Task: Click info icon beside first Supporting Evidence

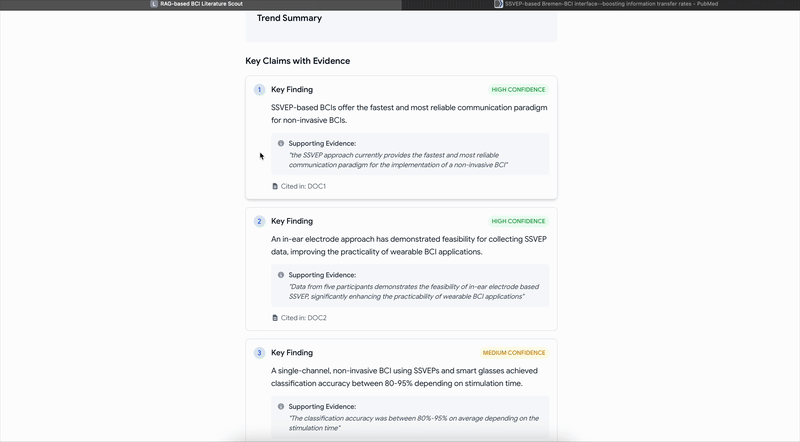Action: pos(281,143)
